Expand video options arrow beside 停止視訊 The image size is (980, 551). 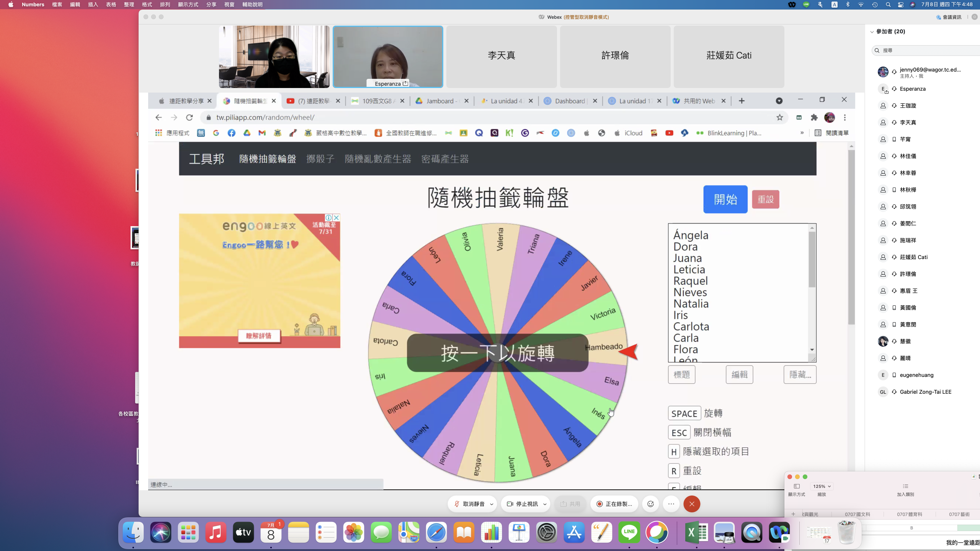tap(545, 504)
